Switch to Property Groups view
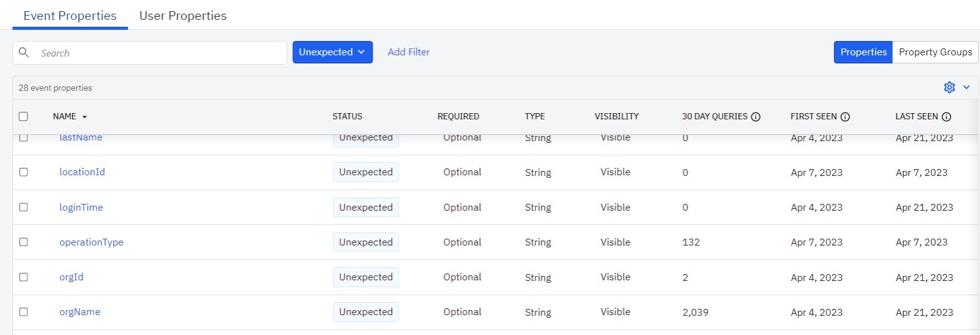 click(x=935, y=52)
